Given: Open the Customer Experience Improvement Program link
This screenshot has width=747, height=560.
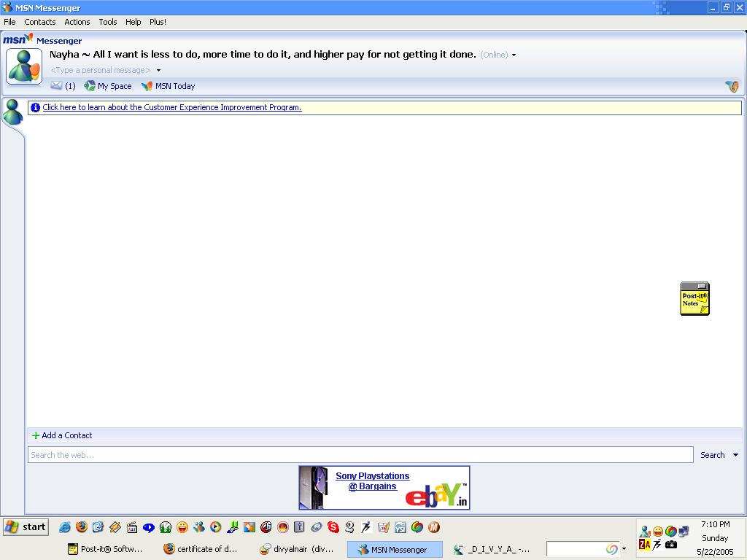Looking at the screenshot, I should coord(172,108).
